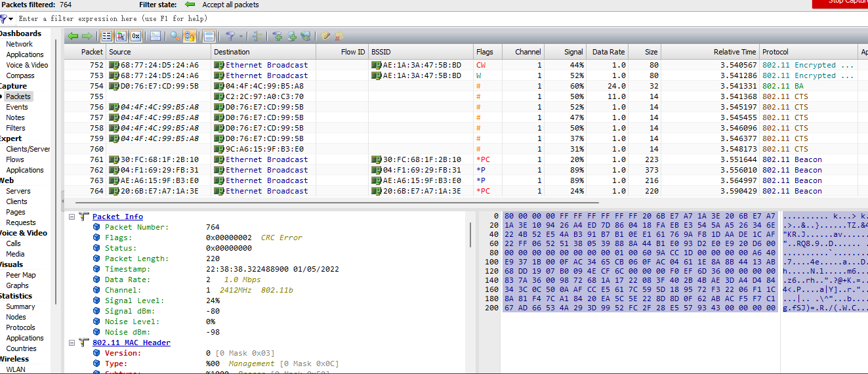Click BSSID node icon AE:1A:3A:47:5B:BD in row 753
The image size is (868, 374).
377,75
